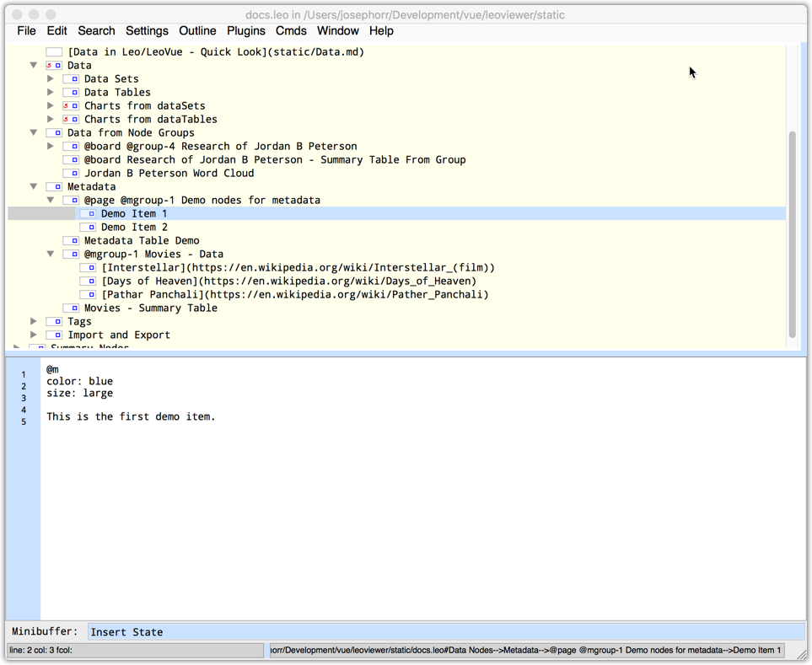Screen dimensions: 812x665
Task: Expand Charts from dataSets
Action: (51, 105)
